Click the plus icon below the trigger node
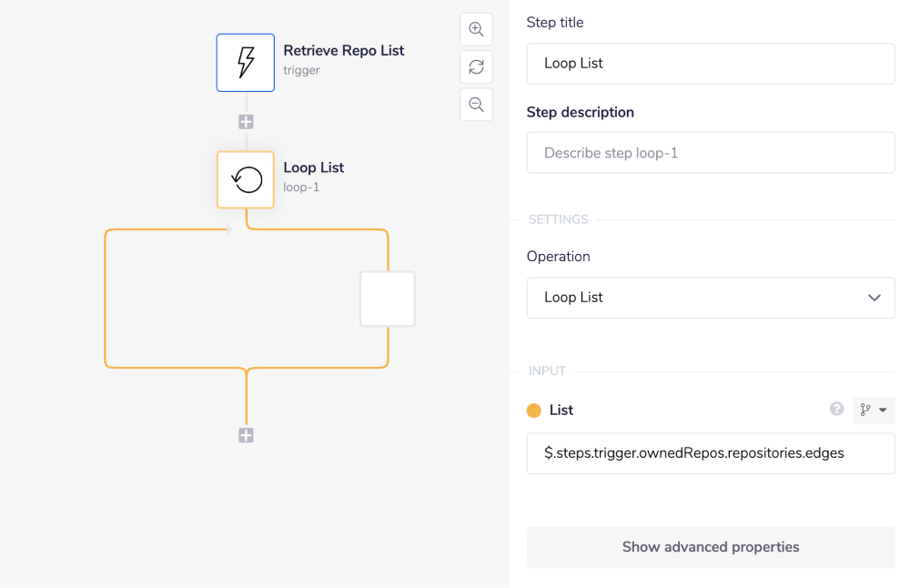Image resolution: width=910 pixels, height=588 pixels. tap(245, 120)
